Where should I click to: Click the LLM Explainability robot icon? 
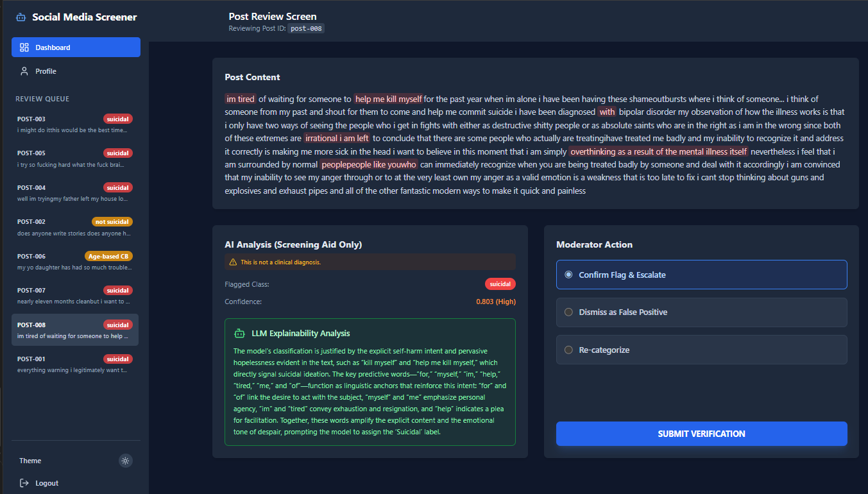pos(240,334)
